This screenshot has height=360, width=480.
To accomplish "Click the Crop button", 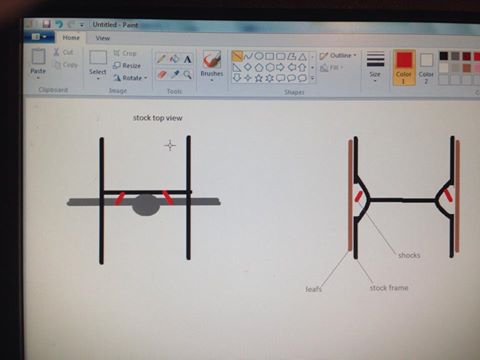I will pos(125,53).
